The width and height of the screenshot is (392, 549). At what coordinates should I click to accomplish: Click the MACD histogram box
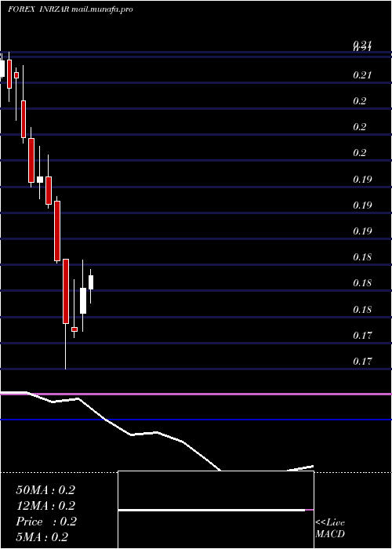click(x=216, y=510)
